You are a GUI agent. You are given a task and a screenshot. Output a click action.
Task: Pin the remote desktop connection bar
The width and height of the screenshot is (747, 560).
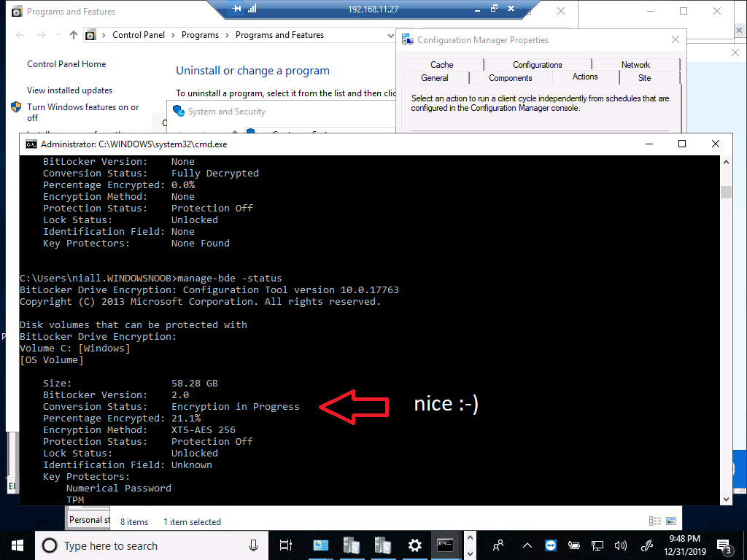tap(236, 9)
